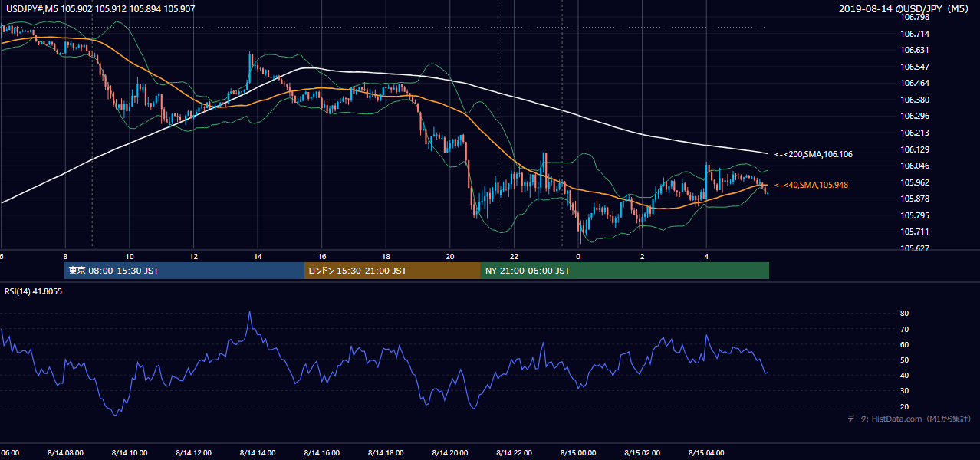The height and width of the screenshot is (460, 980).
Task: Click the 106.798 price axis label
Action: click(915, 17)
